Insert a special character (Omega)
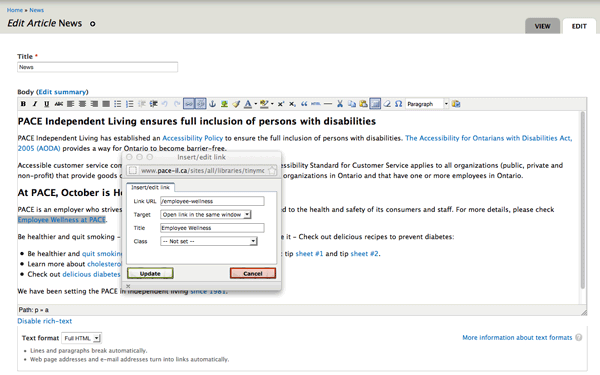600x375 pixels. (398, 104)
